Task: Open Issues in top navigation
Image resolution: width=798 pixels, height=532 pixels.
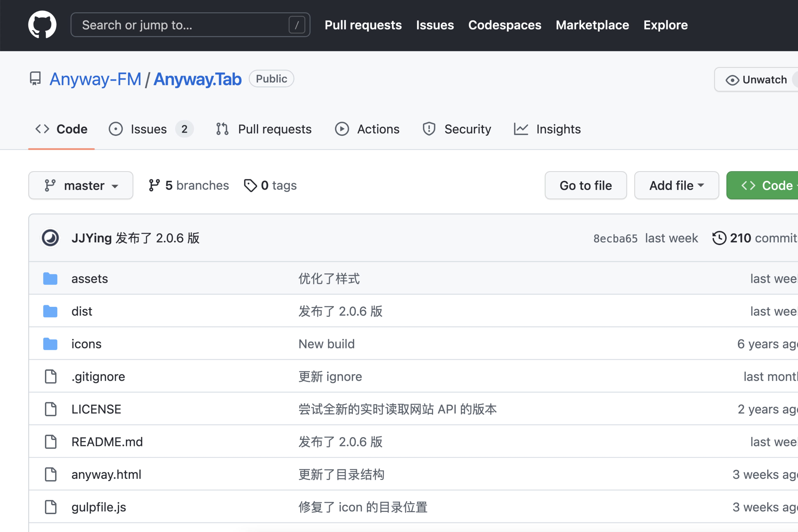Action: 435,25
